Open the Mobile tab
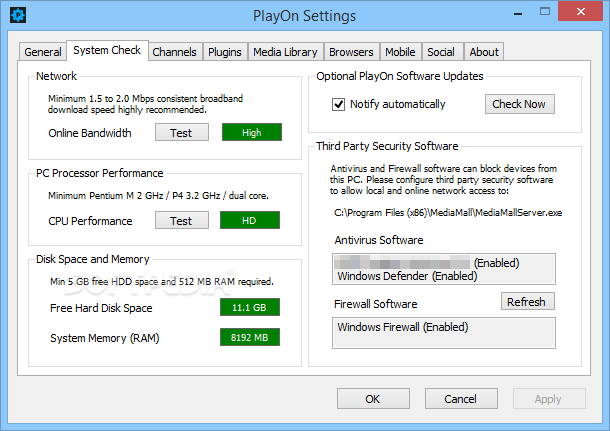Image resolution: width=610 pixels, height=431 pixels. (401, 52)
